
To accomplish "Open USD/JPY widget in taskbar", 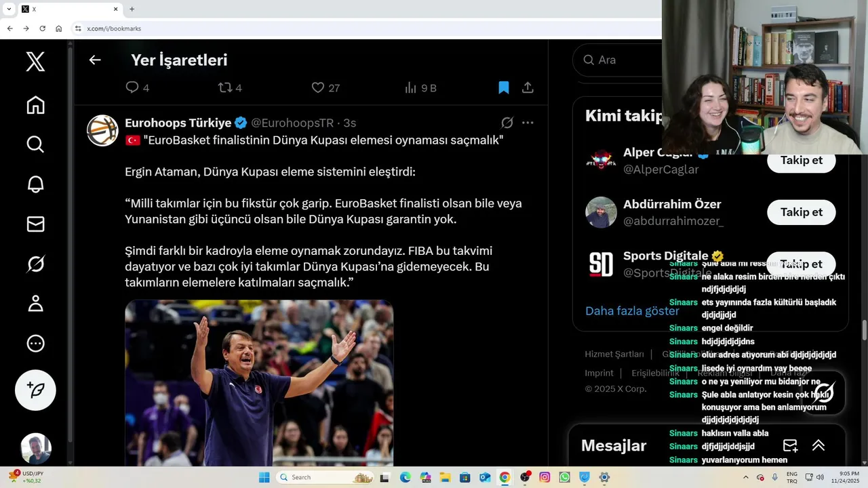I will (x=26, y=477).
